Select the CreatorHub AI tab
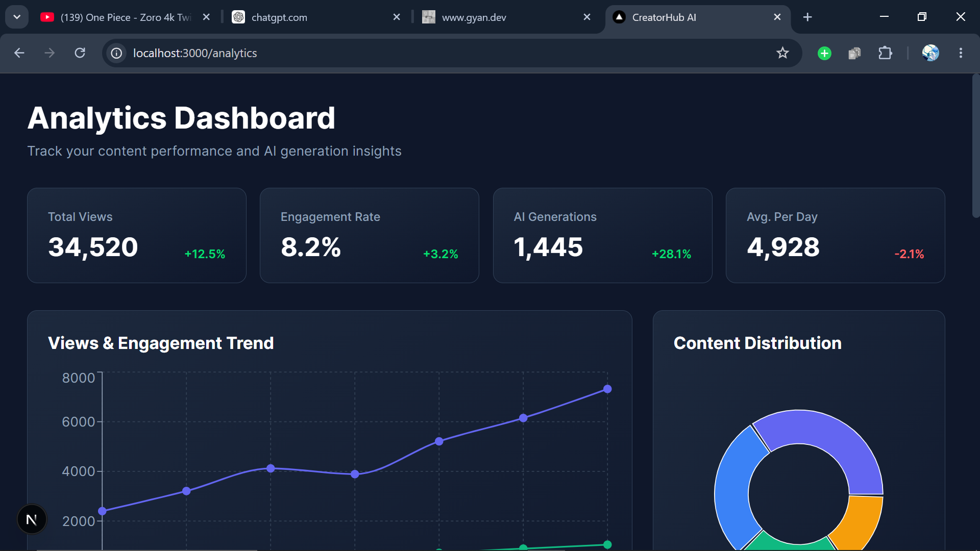The image size is (980, 551). 698,17
